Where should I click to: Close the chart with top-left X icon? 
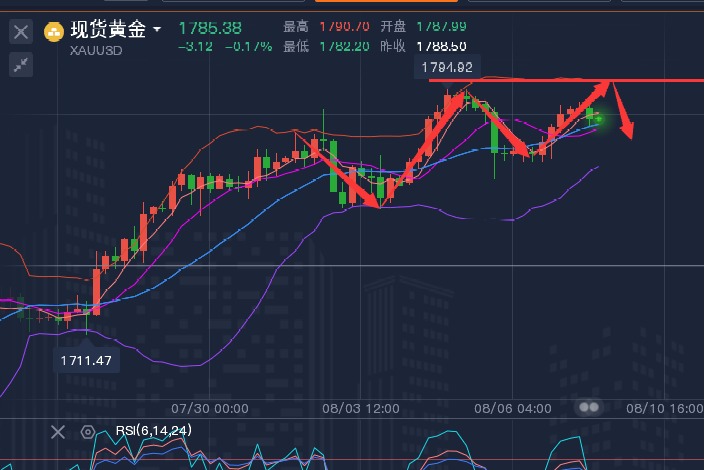[21, 32]
